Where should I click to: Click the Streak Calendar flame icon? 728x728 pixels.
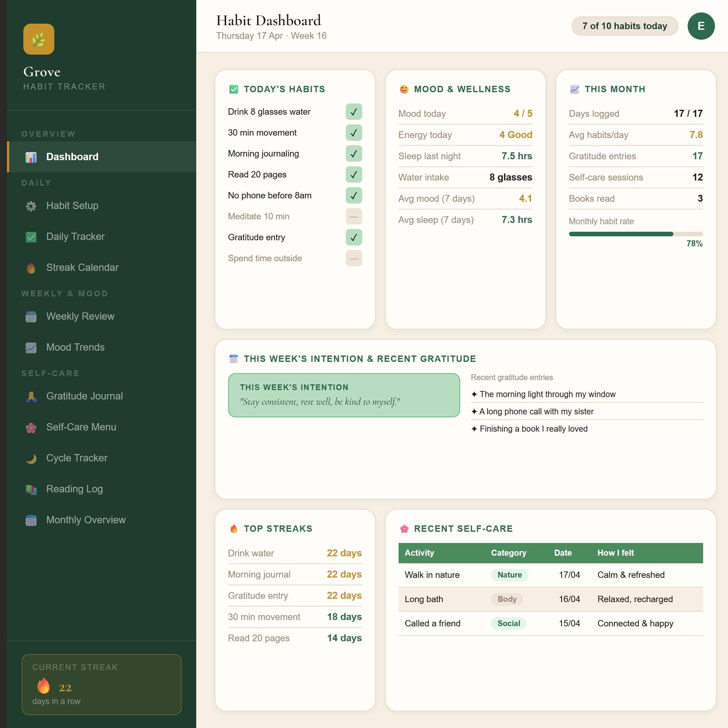point(31,268)
